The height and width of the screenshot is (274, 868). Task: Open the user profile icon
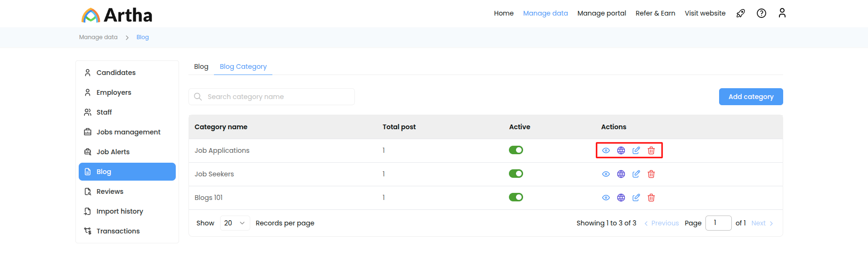click(x=782, y=13)
